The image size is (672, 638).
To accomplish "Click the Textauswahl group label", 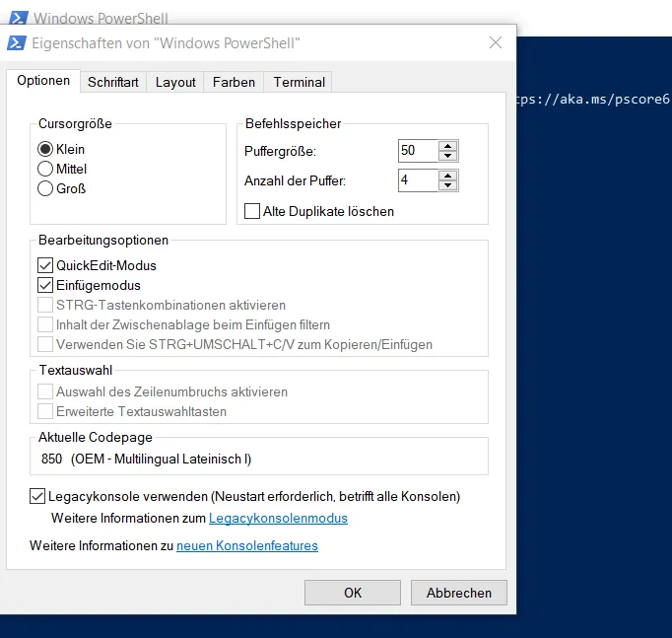I will tap(76, 370).
